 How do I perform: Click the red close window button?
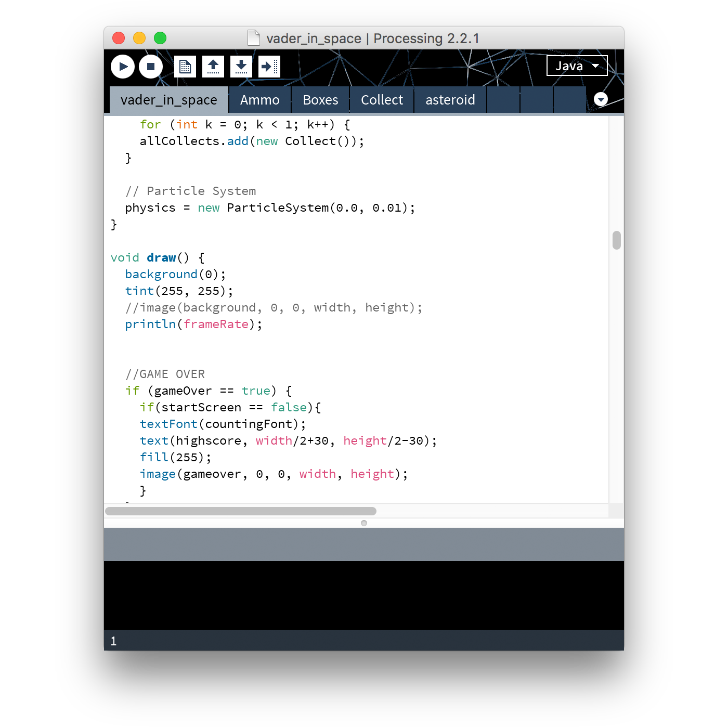point(119,38)
